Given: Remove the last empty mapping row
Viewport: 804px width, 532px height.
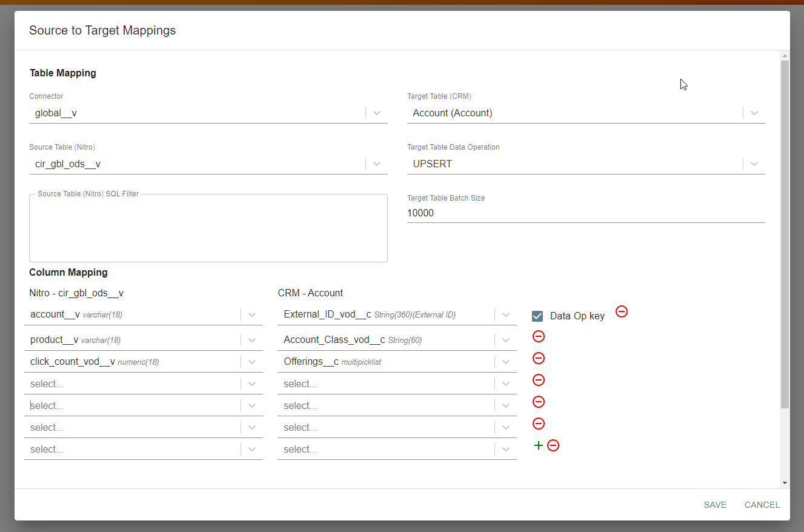Looking at the screenshot, I should pos(553,445).
